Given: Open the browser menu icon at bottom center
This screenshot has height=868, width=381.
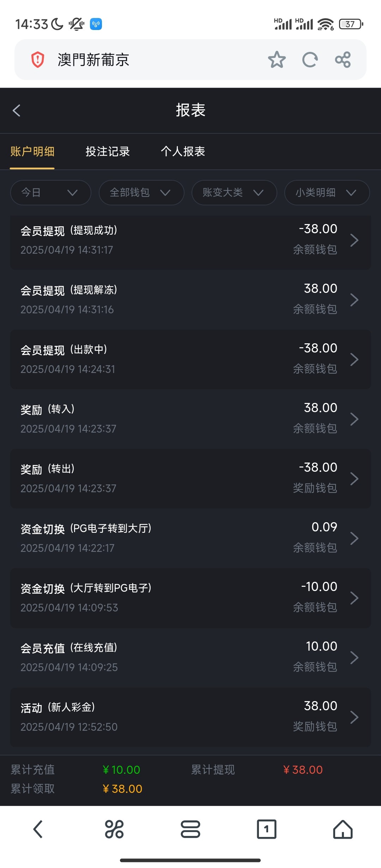Looking at the screenshot, I should [190, 829].
